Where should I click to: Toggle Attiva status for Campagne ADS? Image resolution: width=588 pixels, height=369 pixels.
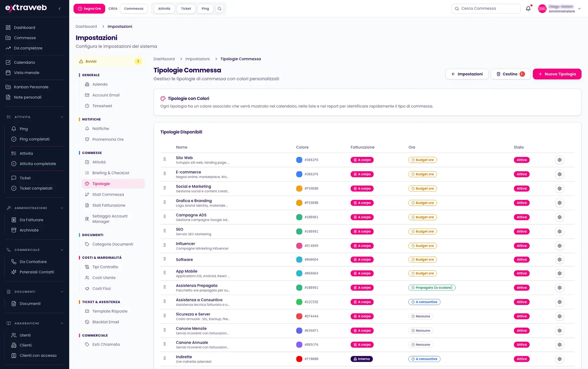522,217
